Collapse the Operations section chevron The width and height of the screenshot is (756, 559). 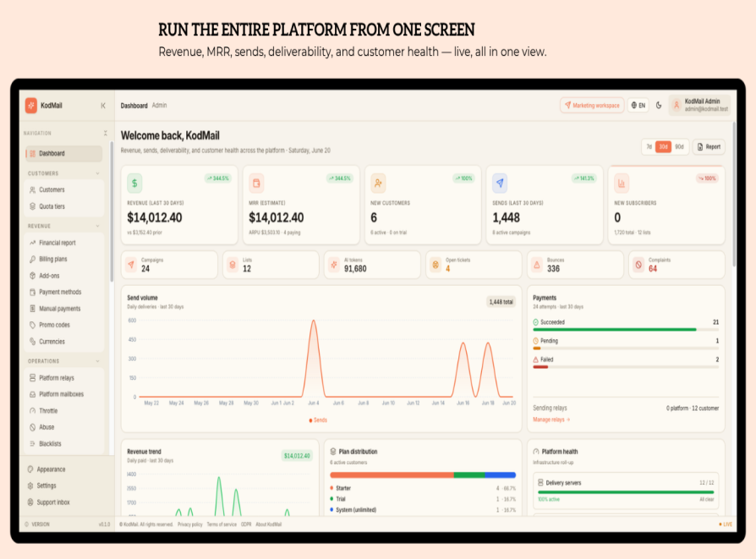(x=98, y=361)
